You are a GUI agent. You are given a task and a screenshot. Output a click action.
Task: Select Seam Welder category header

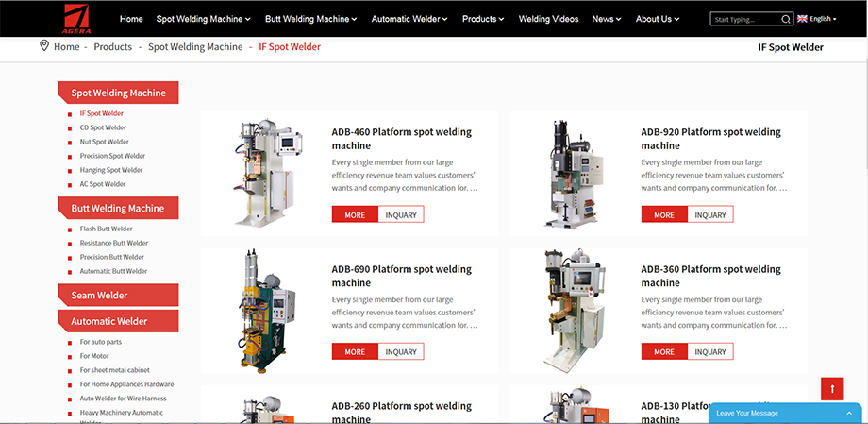[99, 296]
